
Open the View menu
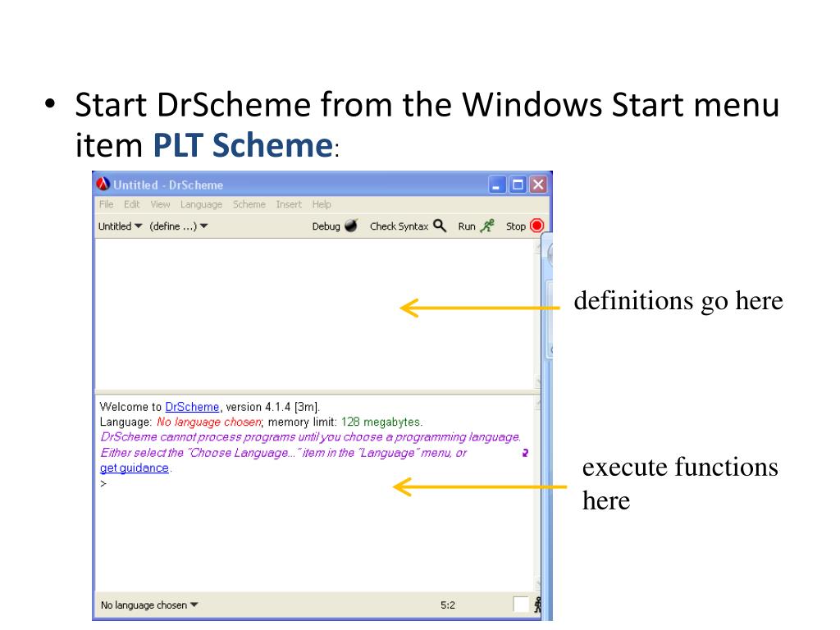[160, 204]
